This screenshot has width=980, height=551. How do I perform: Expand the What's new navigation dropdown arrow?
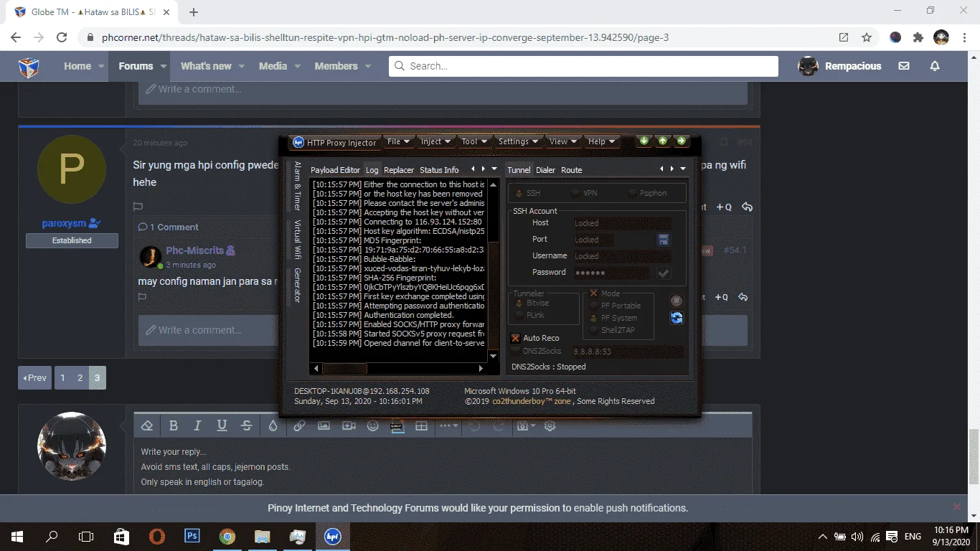[x=242, y=66]
